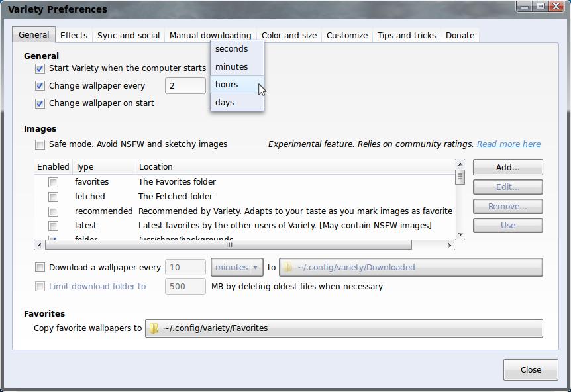Screen dimensions: 571x392
Task: Toggle Start Variety when computer starts
Action: pos(40,68)
